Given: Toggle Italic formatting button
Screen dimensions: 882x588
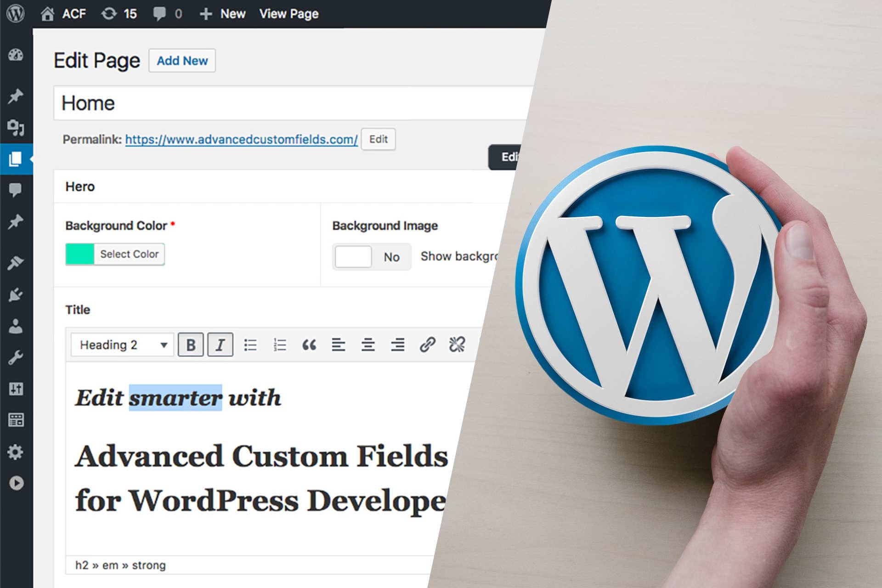Looking at the screenshot, I should pos(220,345).
